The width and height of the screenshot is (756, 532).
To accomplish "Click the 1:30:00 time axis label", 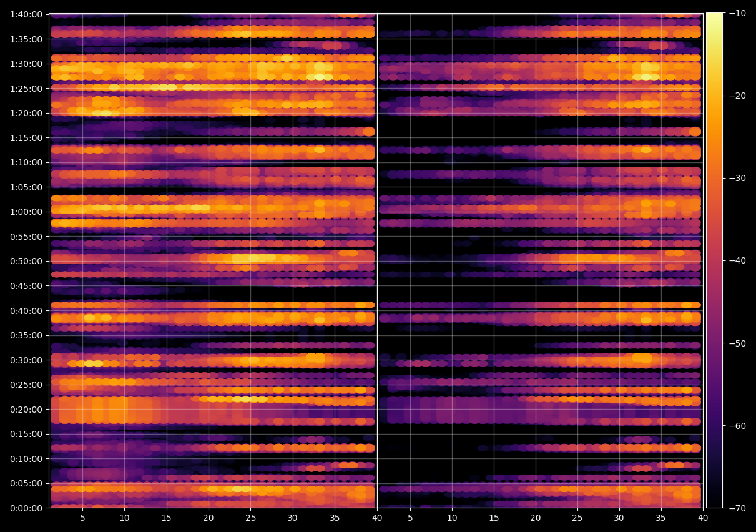I will [x=26, y=64].
